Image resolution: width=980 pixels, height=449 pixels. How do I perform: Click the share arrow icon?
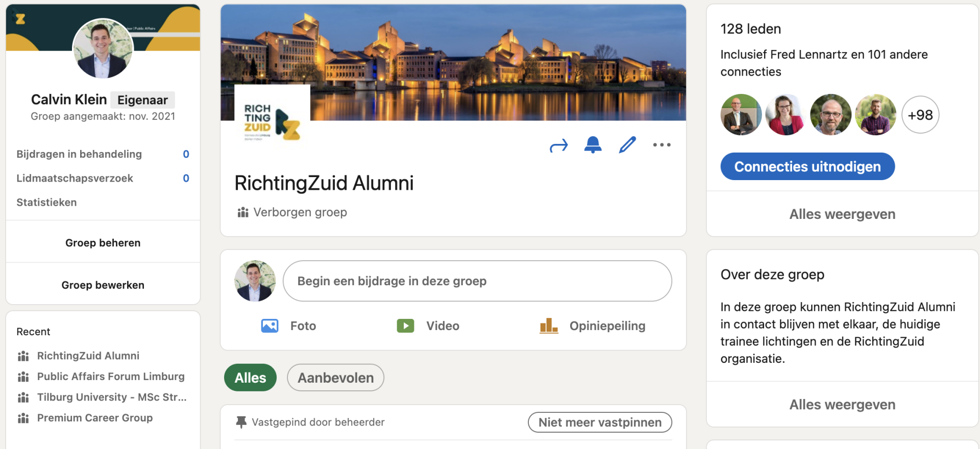[x=558, y=146]
